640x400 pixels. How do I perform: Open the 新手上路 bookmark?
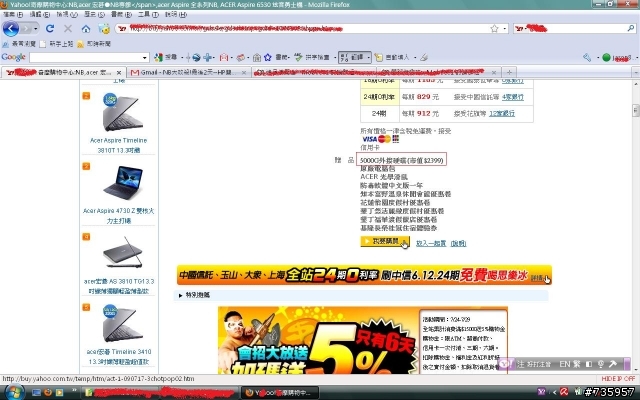coord(57,44)
